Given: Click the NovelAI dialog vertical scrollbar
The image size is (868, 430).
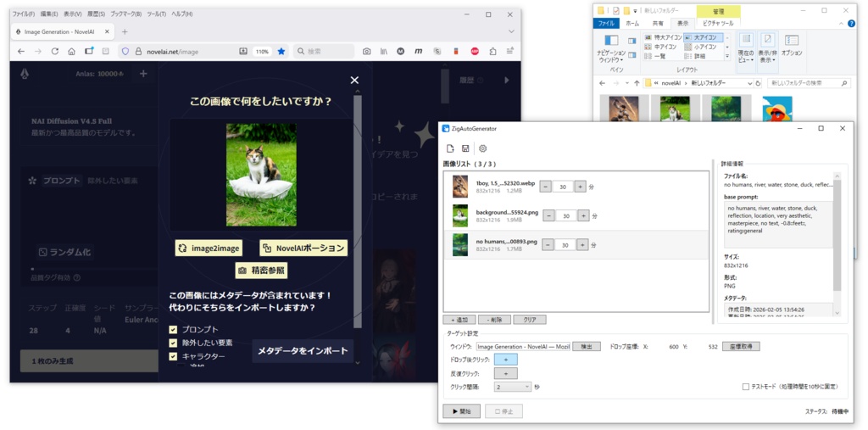Looking at the screenshot, I should tap(358, 212).
